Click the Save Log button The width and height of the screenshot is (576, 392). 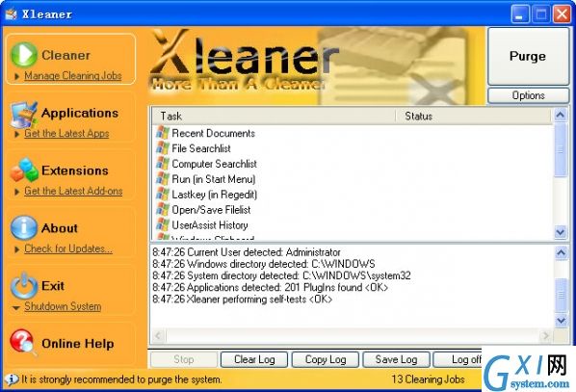[x=396, y=359]
